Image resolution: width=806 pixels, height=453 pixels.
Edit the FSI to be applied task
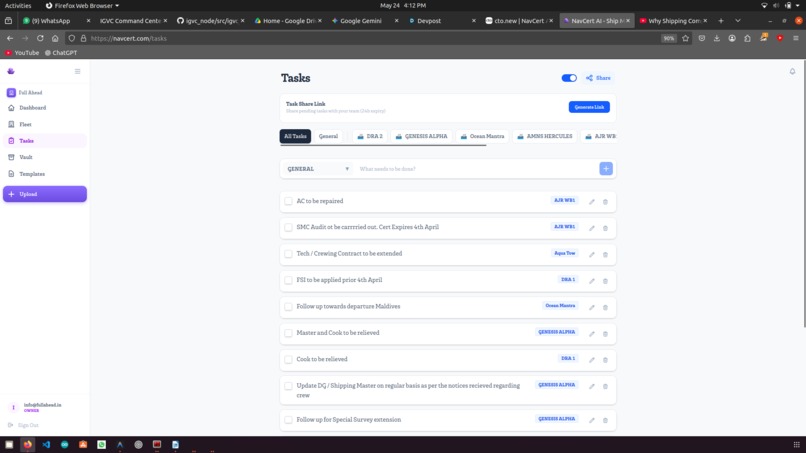592,281
